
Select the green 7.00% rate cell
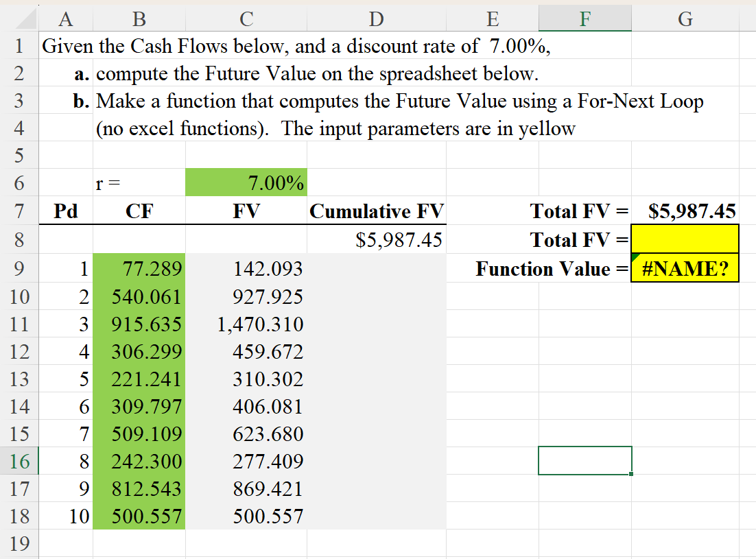point(246,182)
